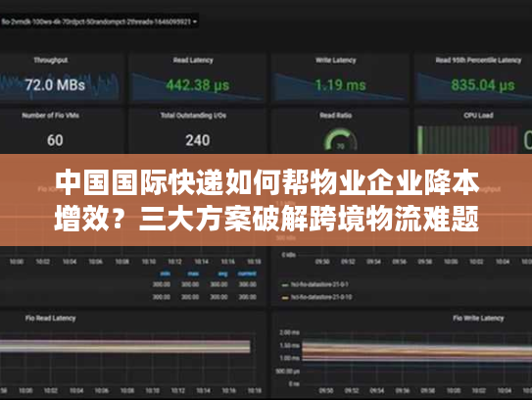
Task: Click the 72.0 MBs throughput value
Action: (55, 85)
